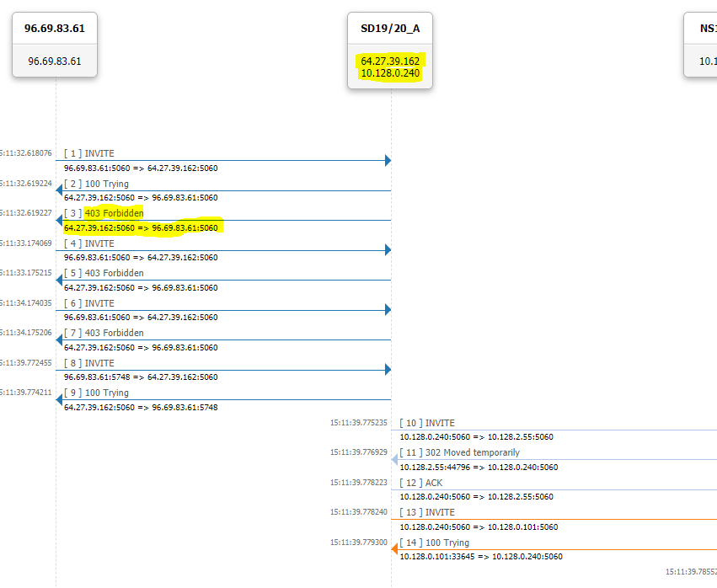The height and width of the screenshot is (588, 717).
Task: Open message [ 6 ] INVITE
Action: [99, 303]
